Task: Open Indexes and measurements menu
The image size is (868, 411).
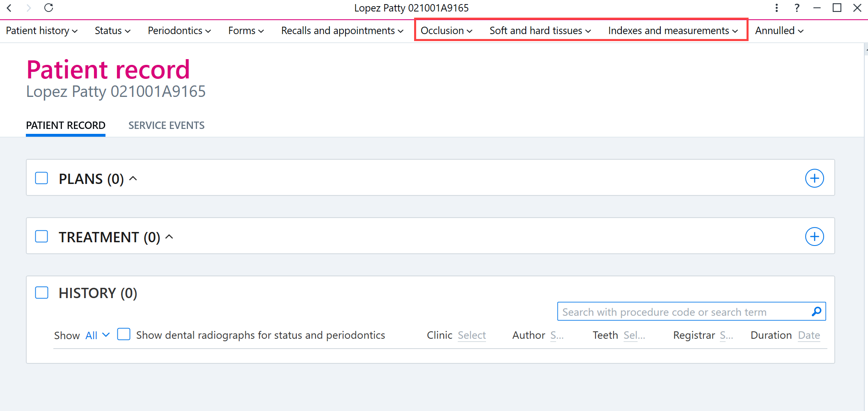Action: 673,31
